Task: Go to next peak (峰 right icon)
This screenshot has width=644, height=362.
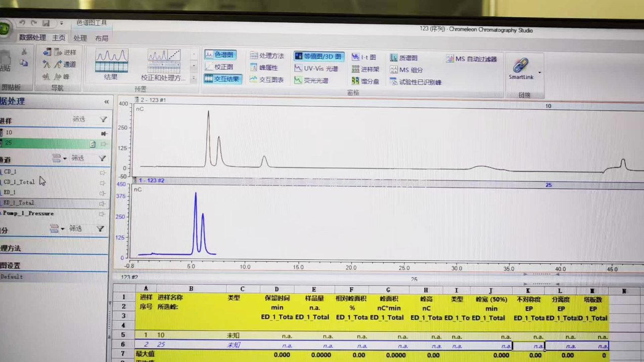Action: point(57,76)
